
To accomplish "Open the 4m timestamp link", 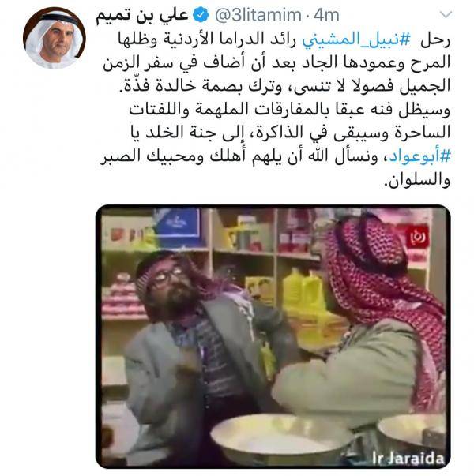I will click(x=326, y=15).
